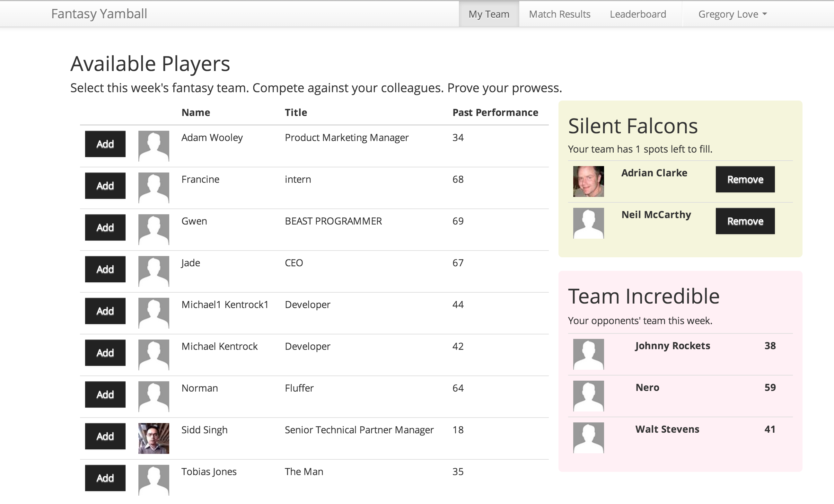
Task: Remove Adrian Clarke from Silent Falcons
Action: click(745, 179)
